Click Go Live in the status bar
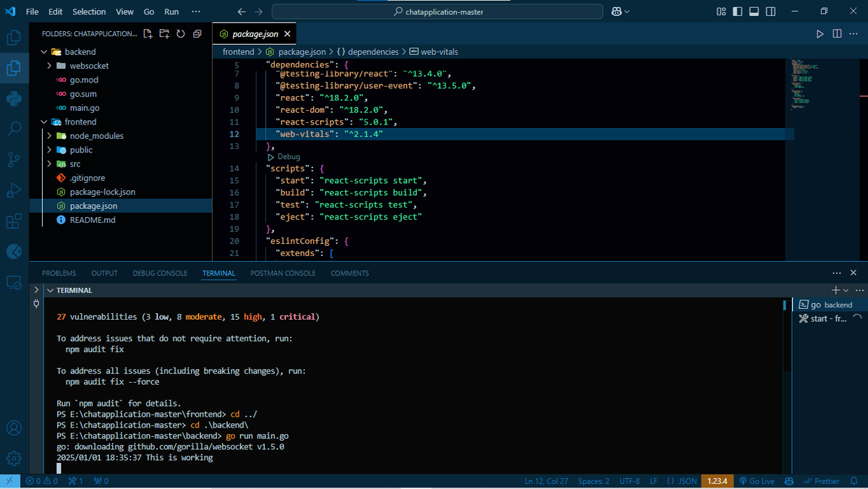868x489 pixels. pyautogui.click(x=757, y=481)
